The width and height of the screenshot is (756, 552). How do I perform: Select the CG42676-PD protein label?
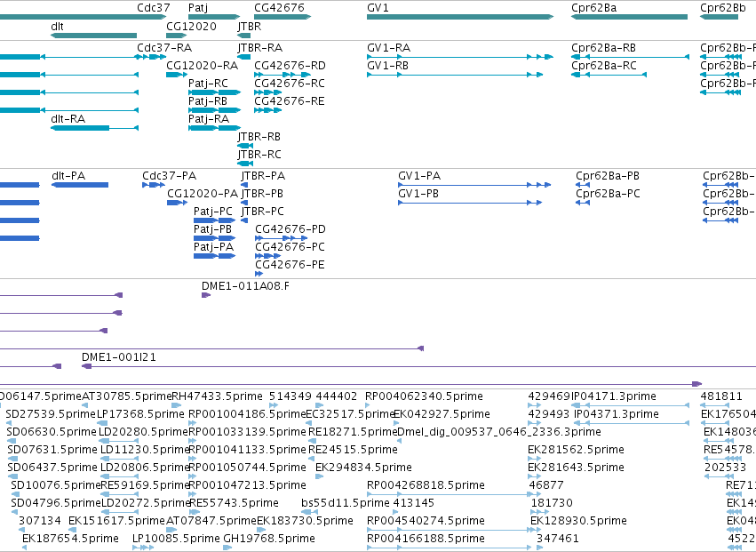coord(290,228)
